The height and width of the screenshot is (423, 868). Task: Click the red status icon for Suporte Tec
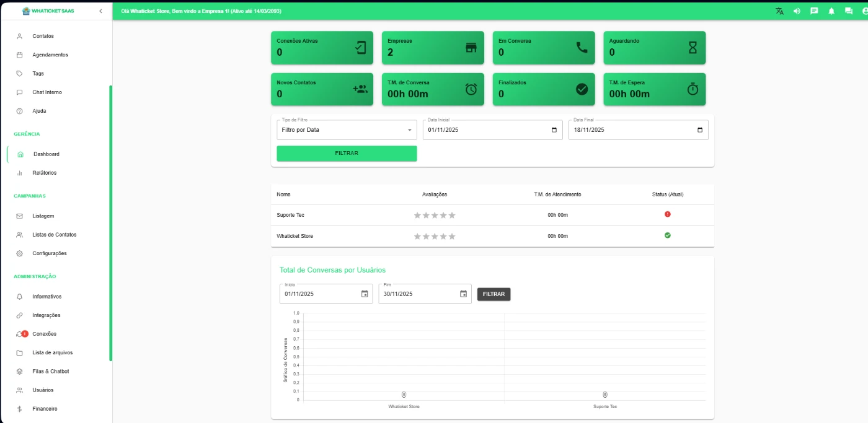[668, 214]
